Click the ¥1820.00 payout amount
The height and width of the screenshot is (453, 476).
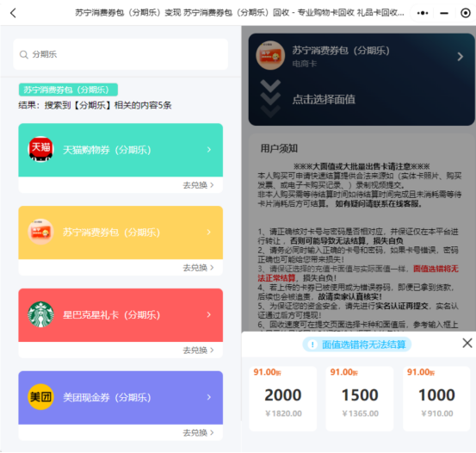pyautogui.click(x=283, y=413)
